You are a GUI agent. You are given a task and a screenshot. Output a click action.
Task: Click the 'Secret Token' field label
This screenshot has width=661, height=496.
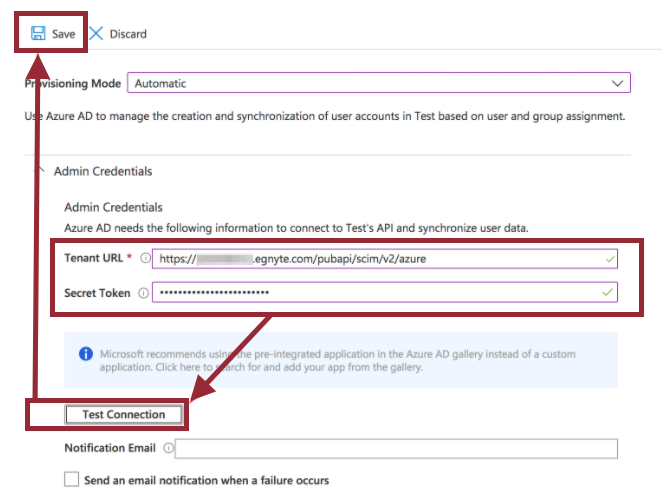pyautogui.click(x=97, y=293)
